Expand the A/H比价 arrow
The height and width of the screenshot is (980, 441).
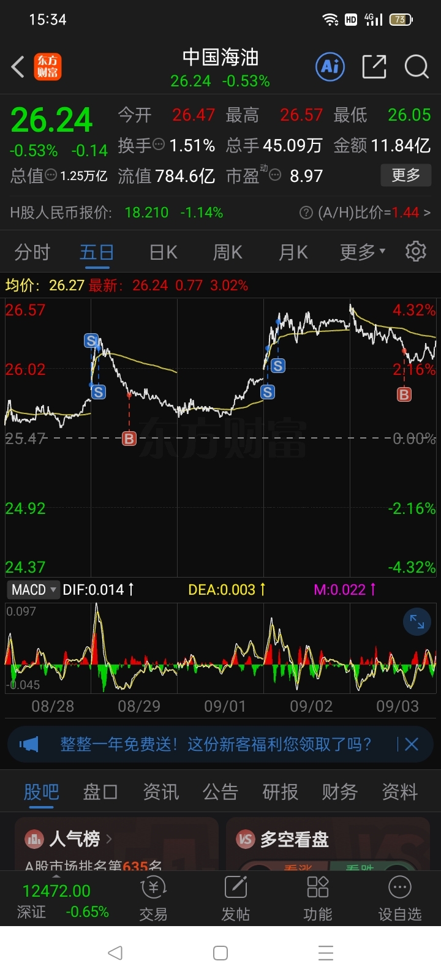(x=427, y=213)
